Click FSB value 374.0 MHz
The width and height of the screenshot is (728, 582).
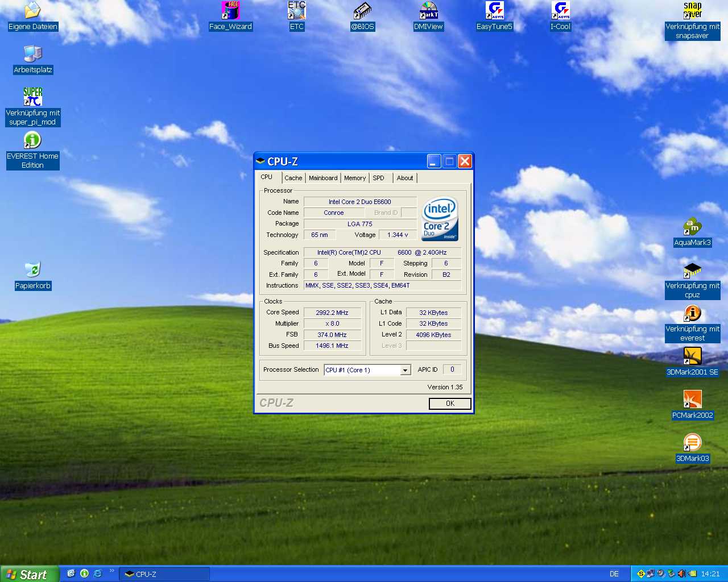[x=332, y=335]
